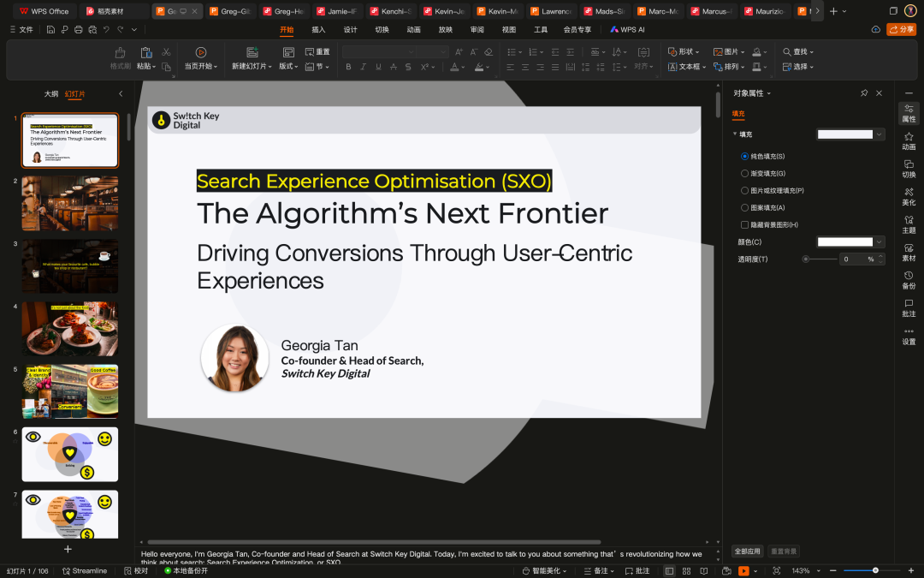Collapse the Fill (填充) section triangle
The image size is (924, 578).
(735, 134)
